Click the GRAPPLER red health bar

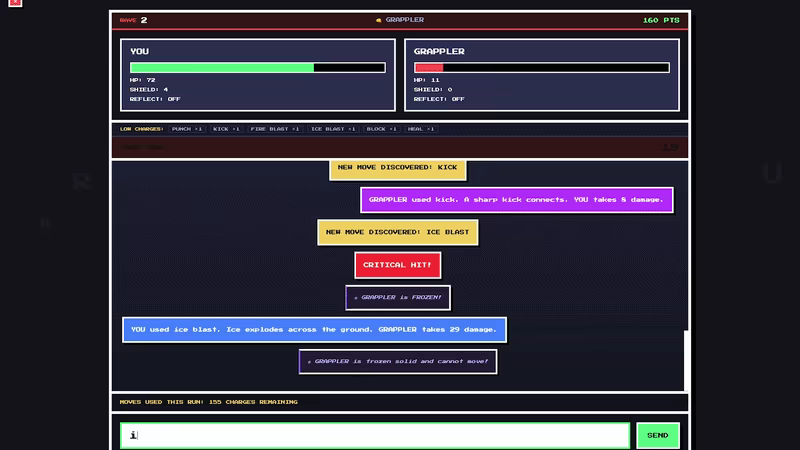tap(541, 67)
